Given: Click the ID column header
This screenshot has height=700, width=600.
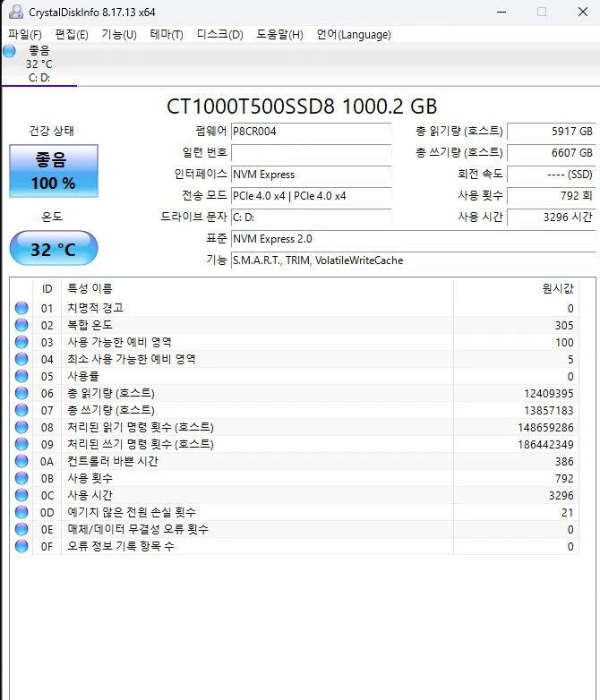Looking at the screenshot, I should point(47,289).
